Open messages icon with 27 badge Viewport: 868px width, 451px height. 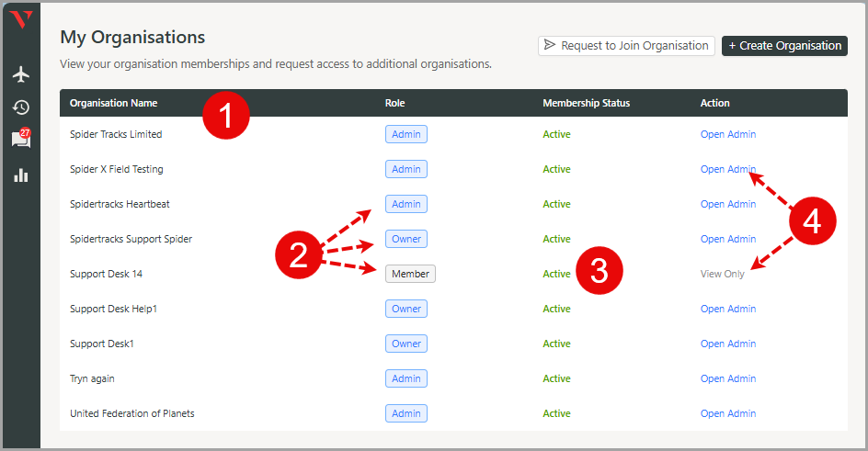click(x=21, y=139)
